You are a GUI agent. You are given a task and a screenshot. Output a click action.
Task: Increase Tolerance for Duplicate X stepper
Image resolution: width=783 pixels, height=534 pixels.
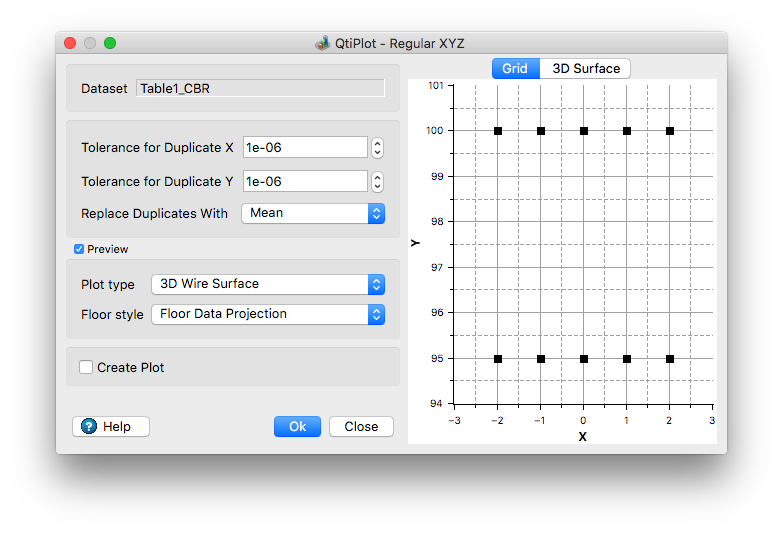point(377,143)
